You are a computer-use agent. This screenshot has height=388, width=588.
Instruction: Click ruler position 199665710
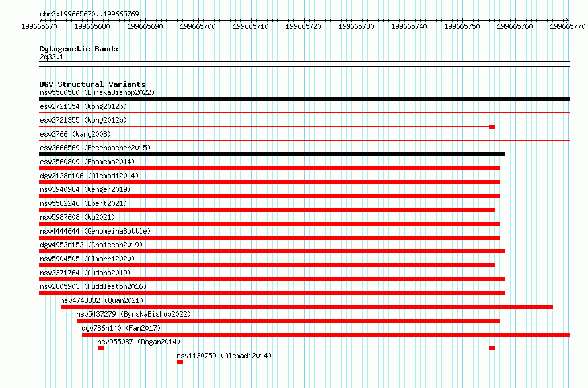point(251,26)
